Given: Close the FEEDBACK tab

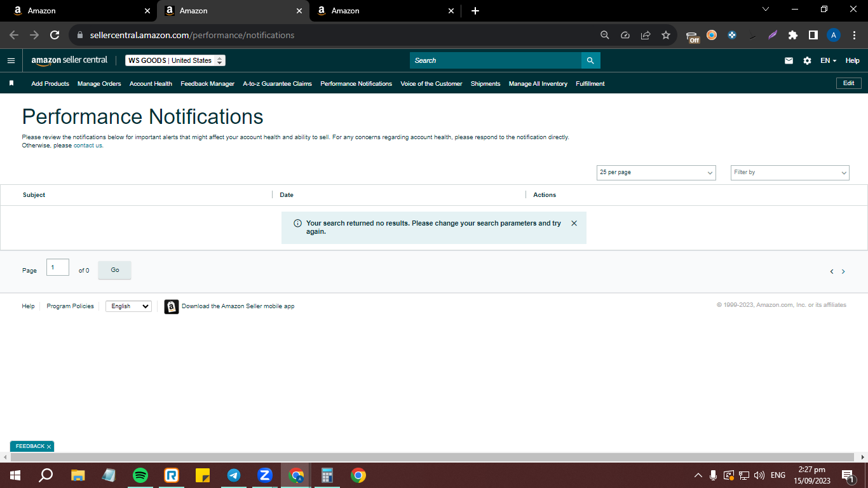Looking at the screenshot, I should (x=48, y=447).
